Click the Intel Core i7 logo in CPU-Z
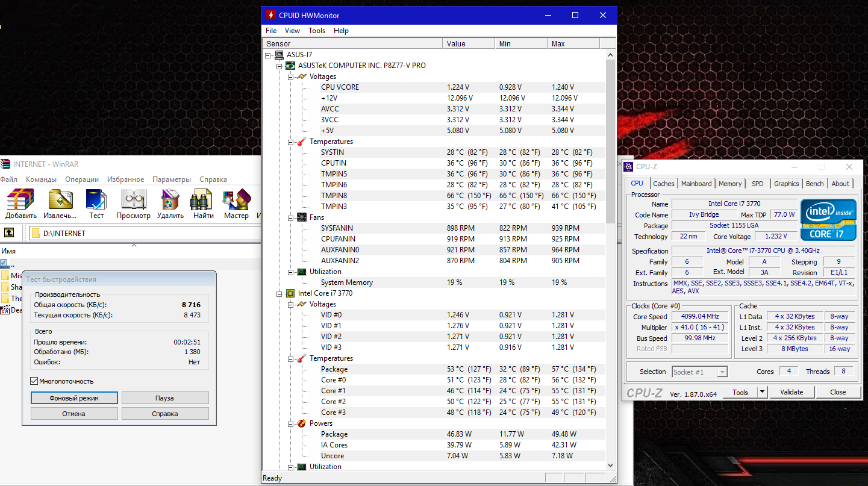 pyautogui.click(x=828, y=219)
